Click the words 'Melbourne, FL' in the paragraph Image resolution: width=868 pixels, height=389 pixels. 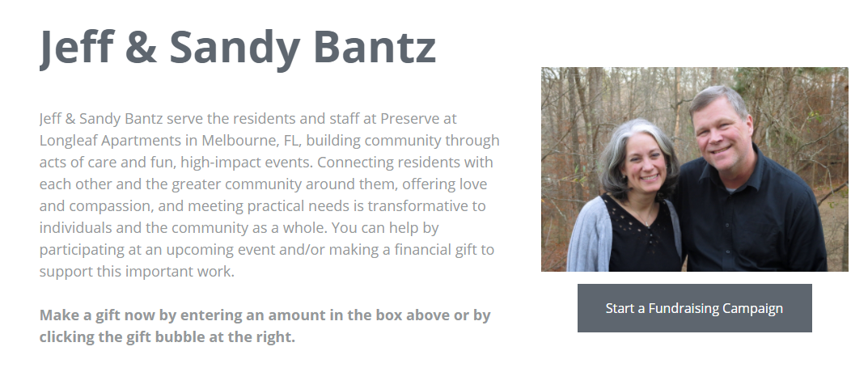[x=250, y=141]
